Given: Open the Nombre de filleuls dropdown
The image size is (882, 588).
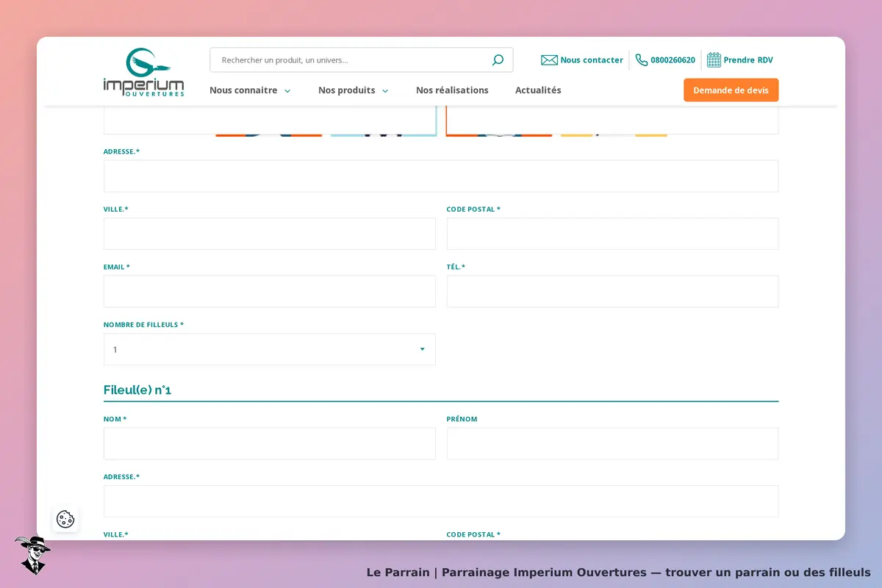Looking at the screenshot, I should [x=270, y=349].
